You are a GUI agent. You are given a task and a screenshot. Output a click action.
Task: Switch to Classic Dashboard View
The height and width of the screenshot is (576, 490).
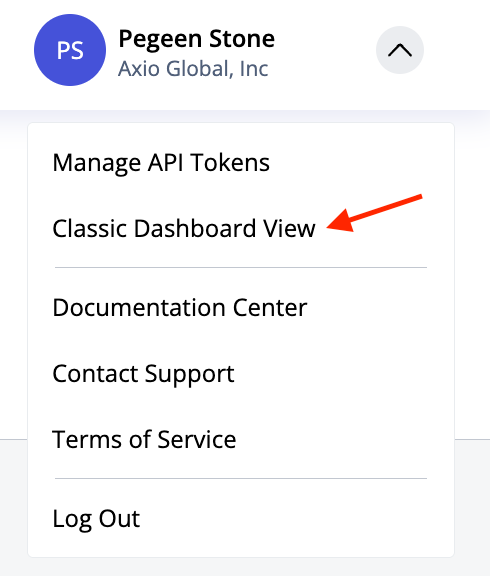pos(184,228)
